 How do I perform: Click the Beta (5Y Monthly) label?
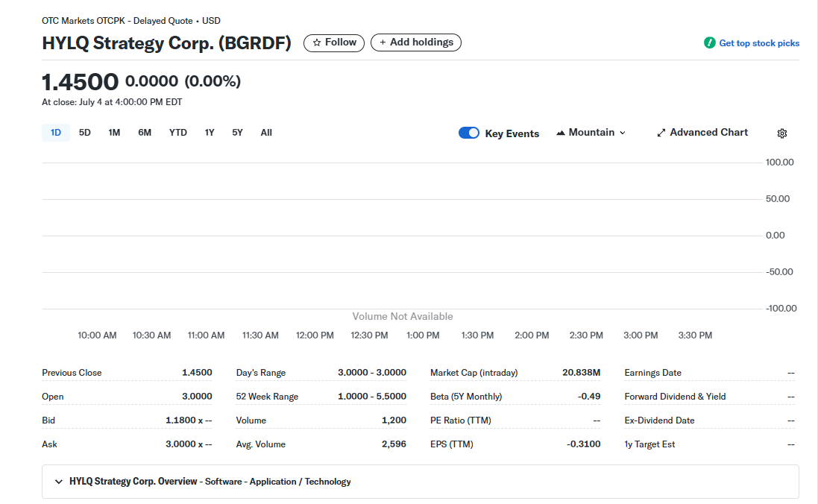(x=466, y=397)
